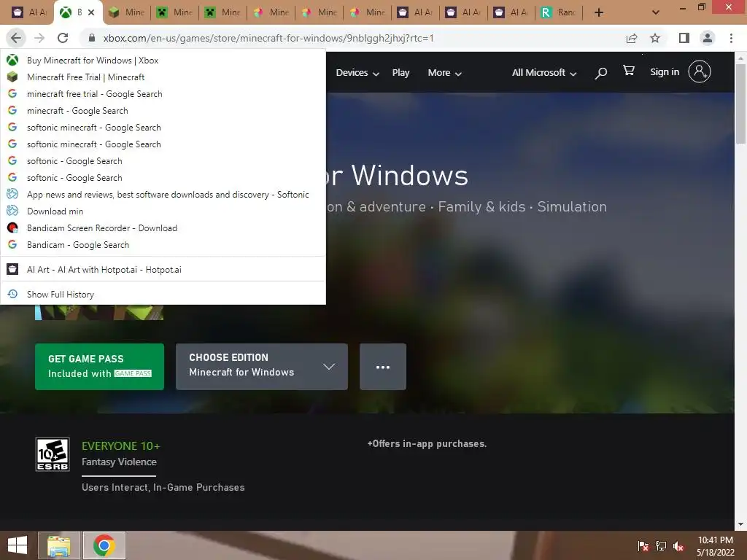Expand the More menu
This screenshot has height=560, width=747.
coord(444,73)
